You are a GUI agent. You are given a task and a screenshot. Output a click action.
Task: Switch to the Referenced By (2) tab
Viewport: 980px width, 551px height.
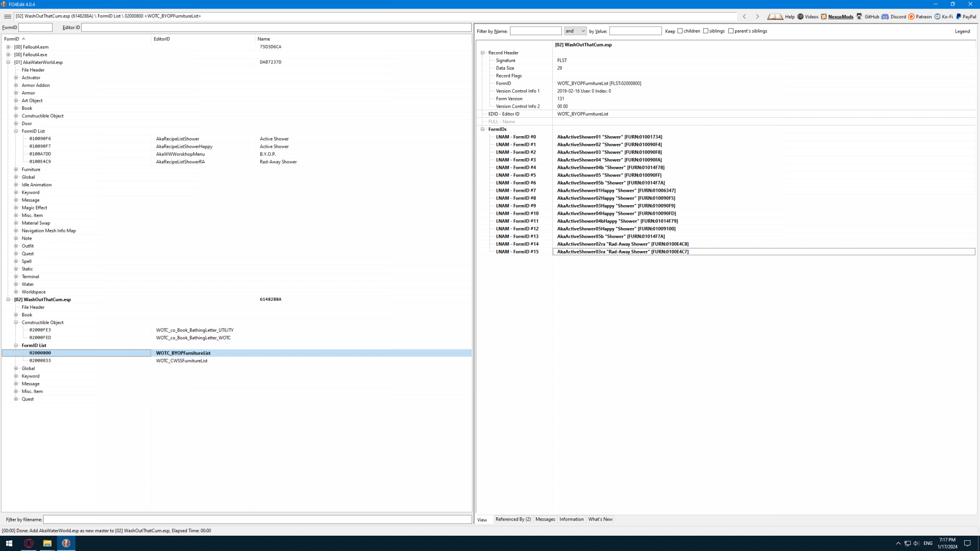(513, 519)
